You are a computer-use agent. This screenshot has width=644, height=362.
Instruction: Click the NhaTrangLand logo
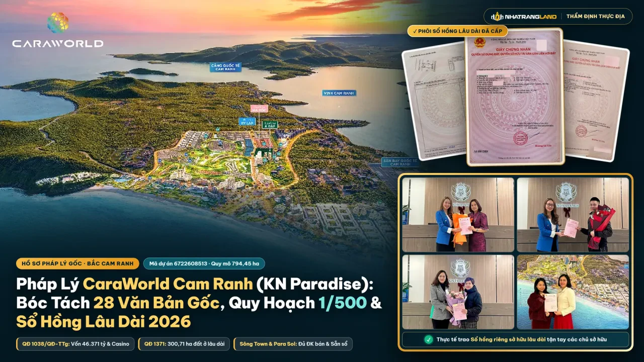coord(524,17)
